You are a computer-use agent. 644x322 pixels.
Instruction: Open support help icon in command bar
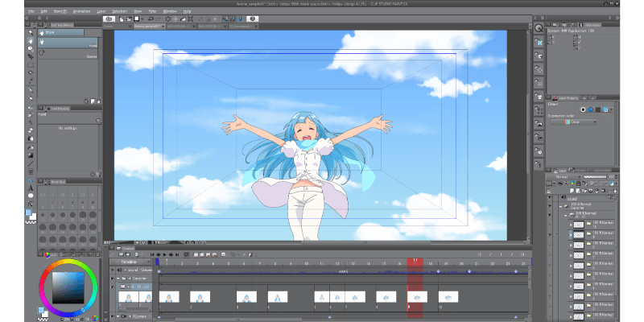pos(252,19)
